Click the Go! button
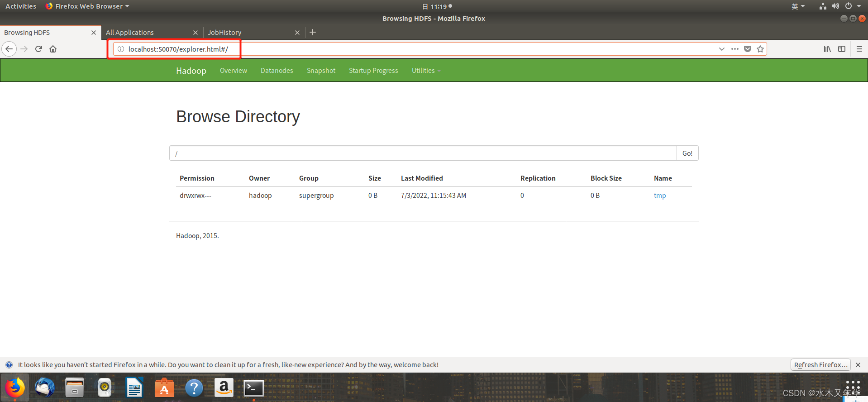 click(687, 153)
